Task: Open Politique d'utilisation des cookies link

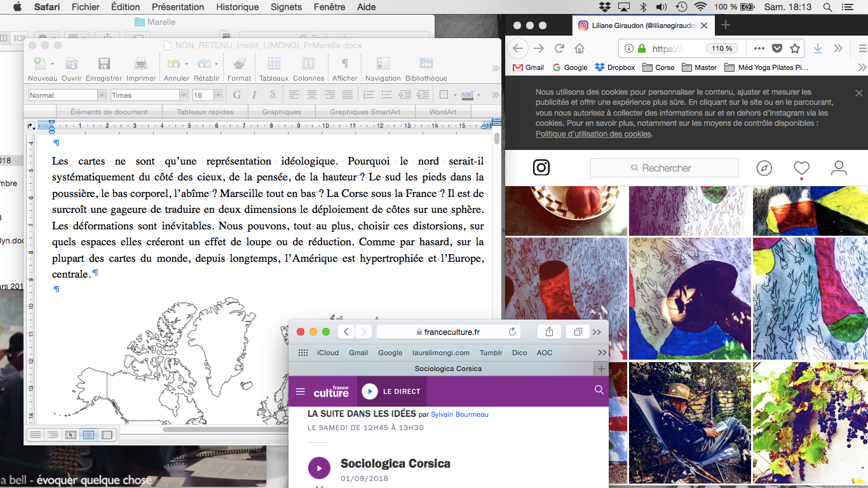Action: tap(593, 134)
